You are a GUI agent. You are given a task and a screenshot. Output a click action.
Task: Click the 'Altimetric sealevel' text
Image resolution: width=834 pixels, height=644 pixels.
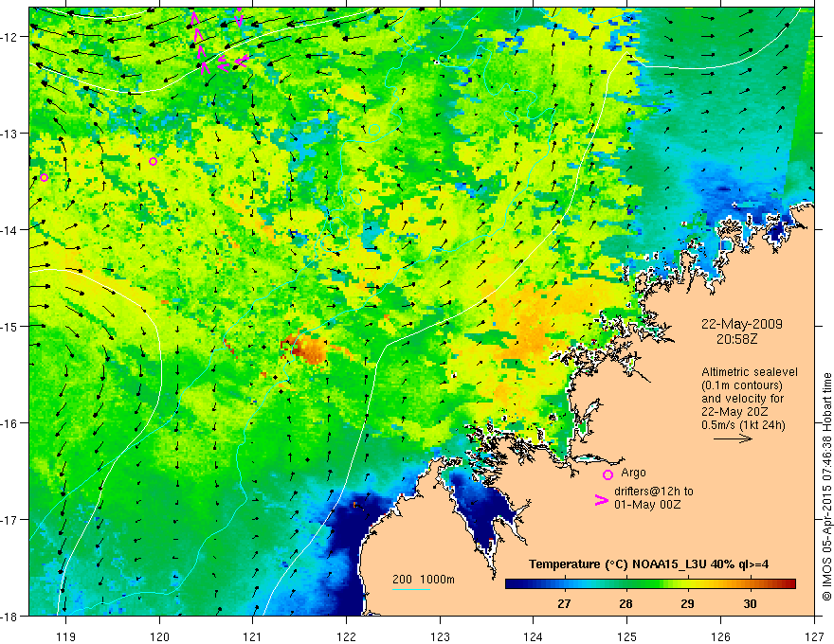click(750, 372)
